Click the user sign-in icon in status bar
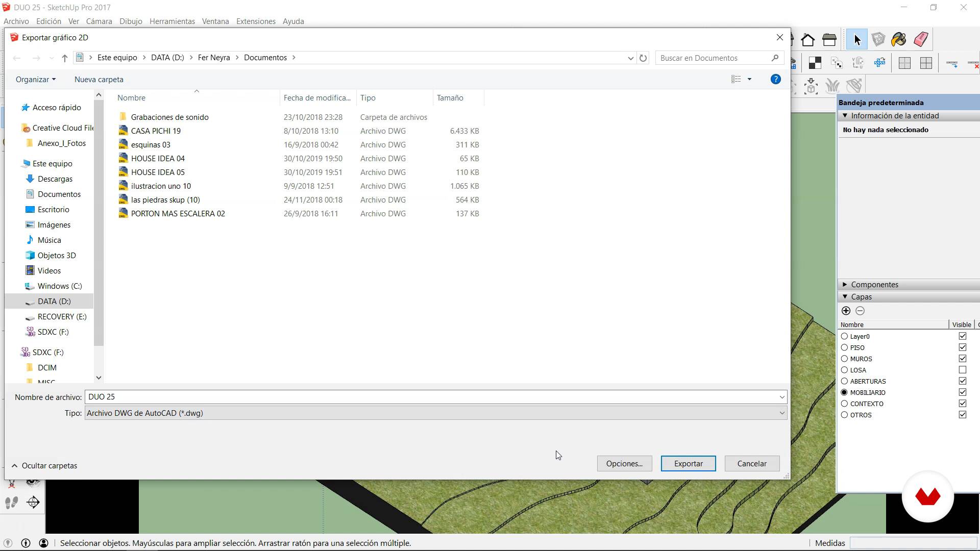980x551 pixels. tap(44, 543)
